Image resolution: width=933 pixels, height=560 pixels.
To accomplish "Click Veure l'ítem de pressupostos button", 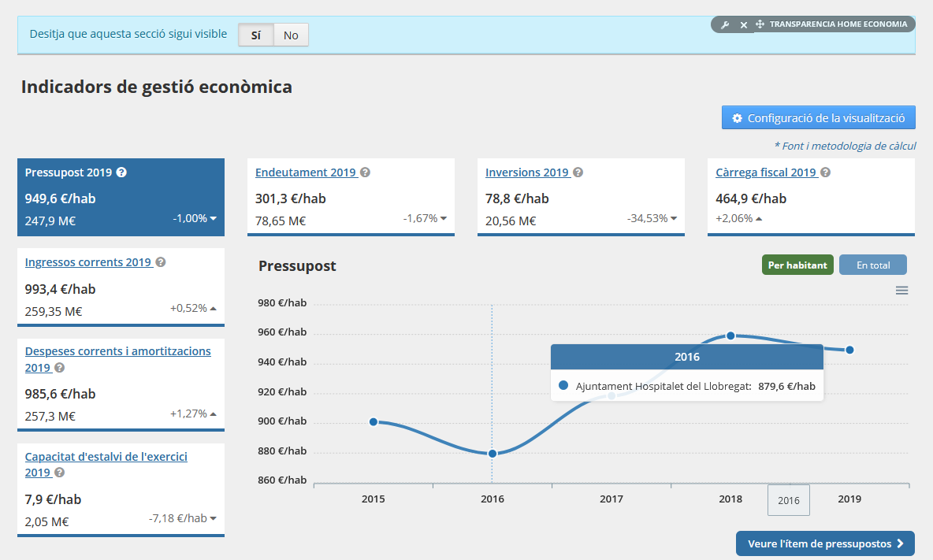I will (825, 543).
